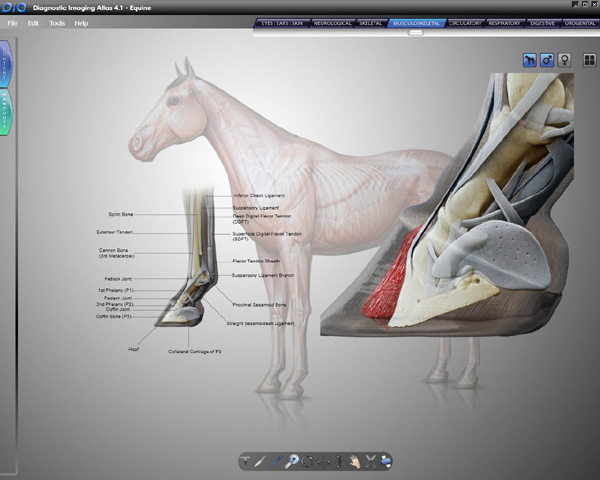Select the horizontal measurement tool
This screenshot has height=480, width=600.
[323, 462]
